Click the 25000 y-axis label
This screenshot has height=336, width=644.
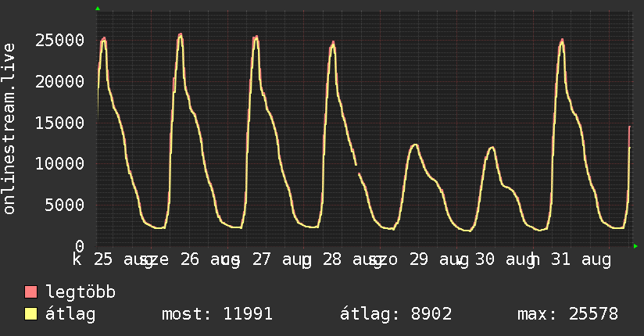point(59,41)
